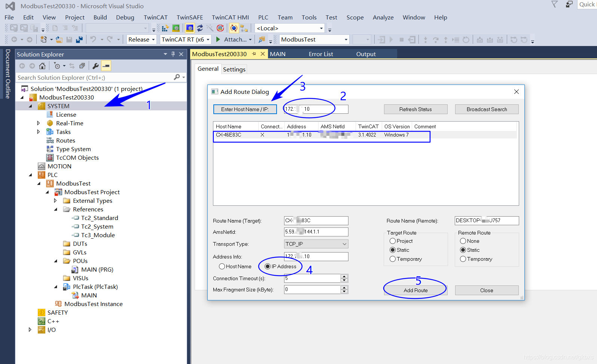The width and height of the screenshot is (597, 364).
Task: Click the Close button in Add Route Dialog
Action: (x=487, y=290)
